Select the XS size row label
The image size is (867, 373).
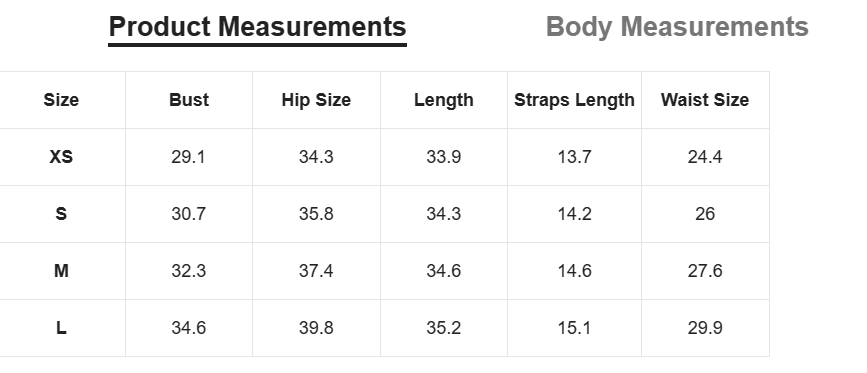coord(61,157)
